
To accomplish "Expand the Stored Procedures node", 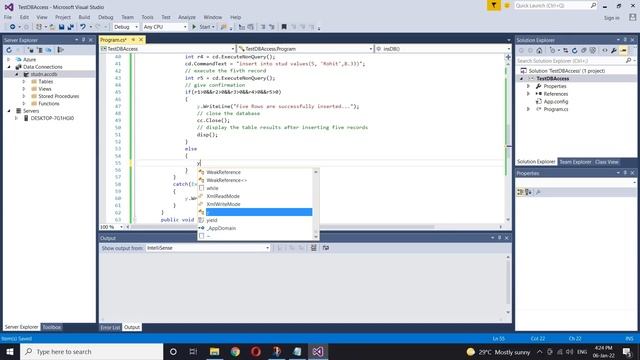I will [x=24, y=96].
